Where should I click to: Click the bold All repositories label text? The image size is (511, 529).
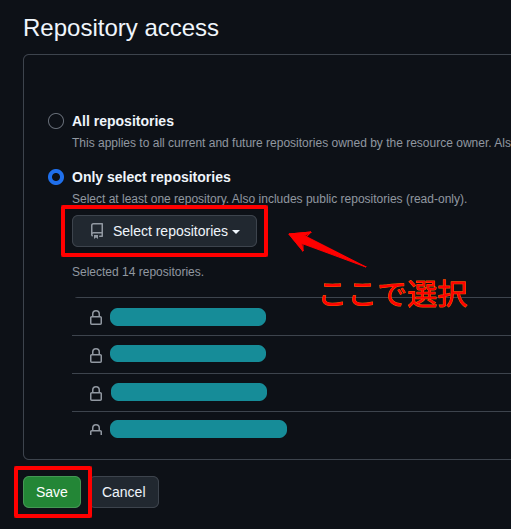(123, 121)
